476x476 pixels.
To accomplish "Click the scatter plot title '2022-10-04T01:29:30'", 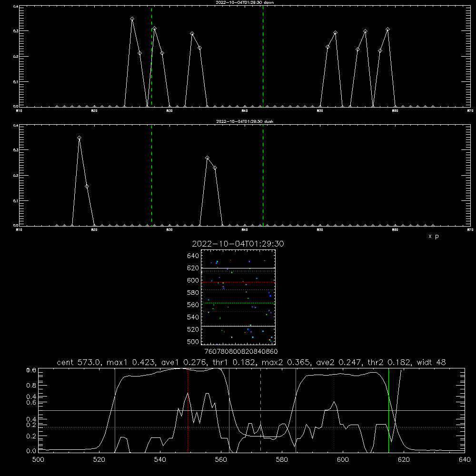I will (x=238, y=244).
